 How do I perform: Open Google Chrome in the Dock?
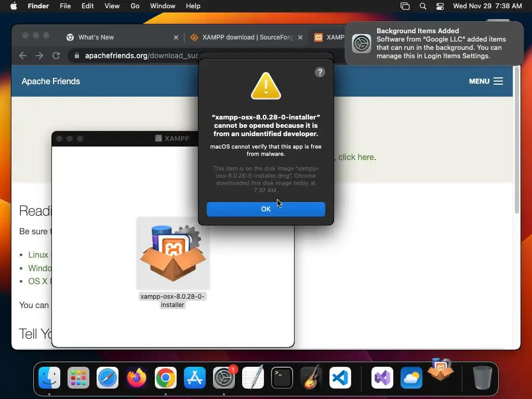click(x=166, y=377)
